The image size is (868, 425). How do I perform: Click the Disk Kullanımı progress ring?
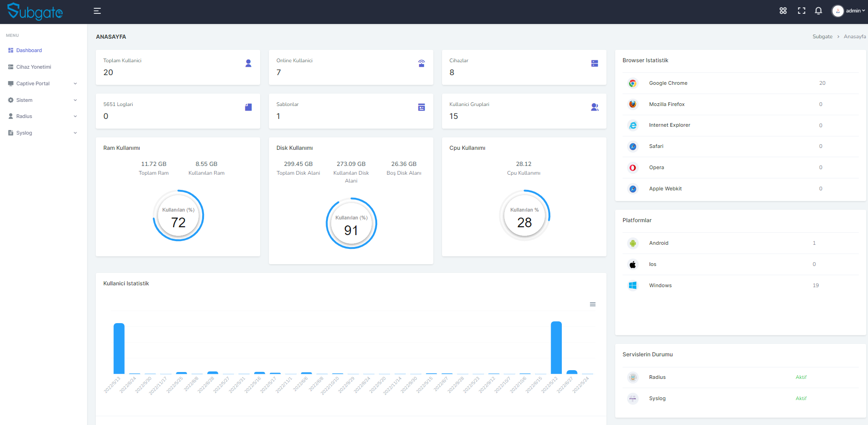351,223
